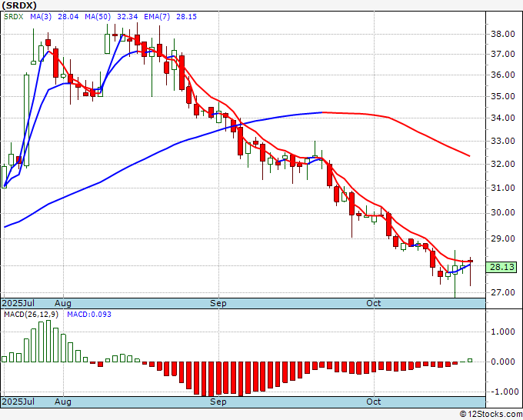The width and height of the screenshot is (523, 420).
Task: Select Aug on the price chart time axis
Action: pyautogui.click(x=62, y=303)
